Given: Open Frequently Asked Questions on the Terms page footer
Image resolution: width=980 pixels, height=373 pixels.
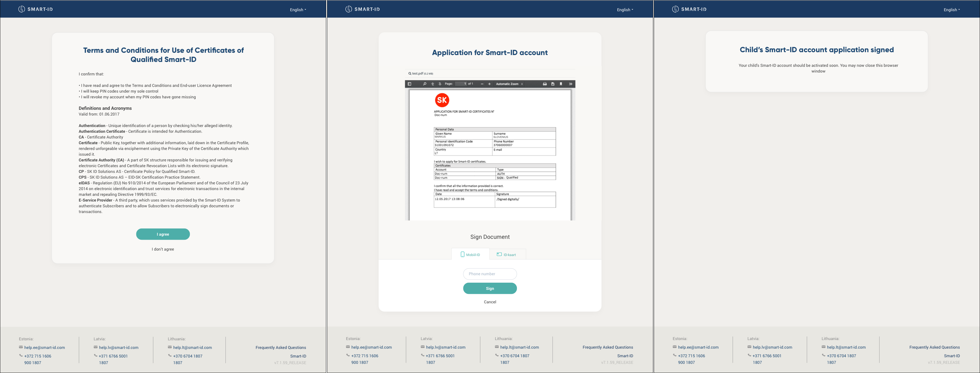Looking at the screenshot, I should [281, 347].
